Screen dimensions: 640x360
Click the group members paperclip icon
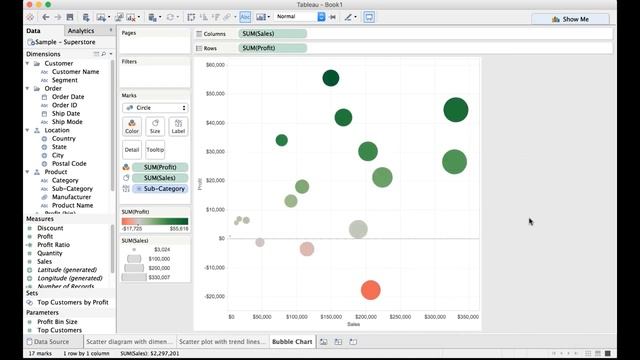coord(227,17)
